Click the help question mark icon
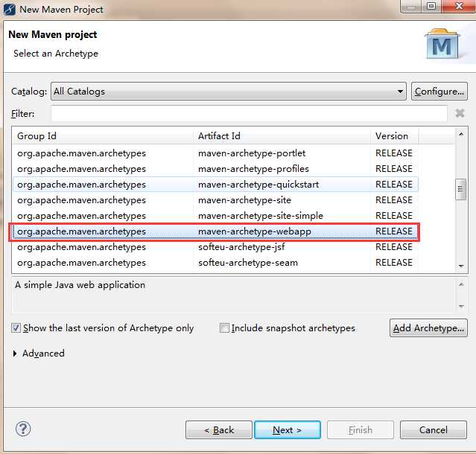The height and width of the screenshot is (454, 476). [x=23, y=429]
